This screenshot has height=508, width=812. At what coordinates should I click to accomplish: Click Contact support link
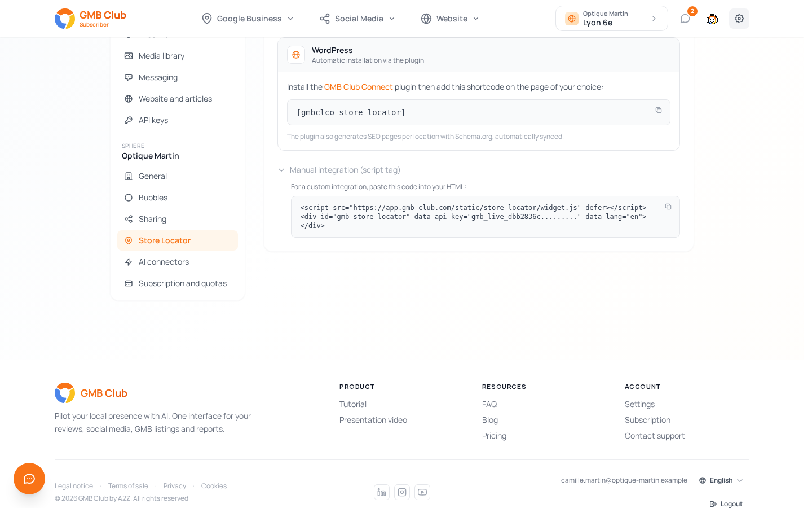(655, 436)
